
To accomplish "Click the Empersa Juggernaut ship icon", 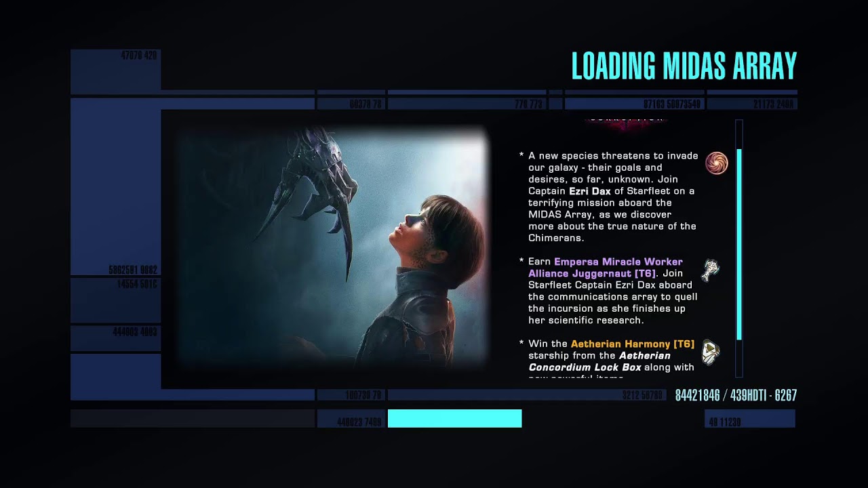I will (711, 270).
